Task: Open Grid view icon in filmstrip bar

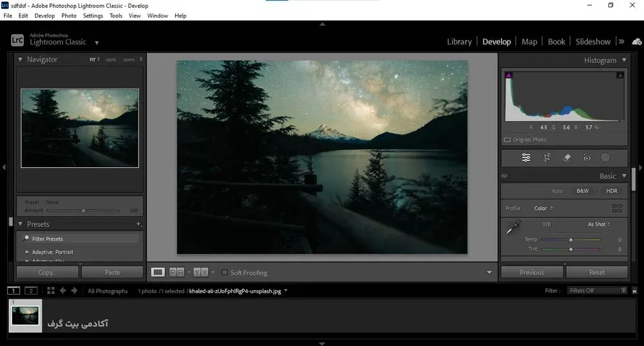Action: 51,291
